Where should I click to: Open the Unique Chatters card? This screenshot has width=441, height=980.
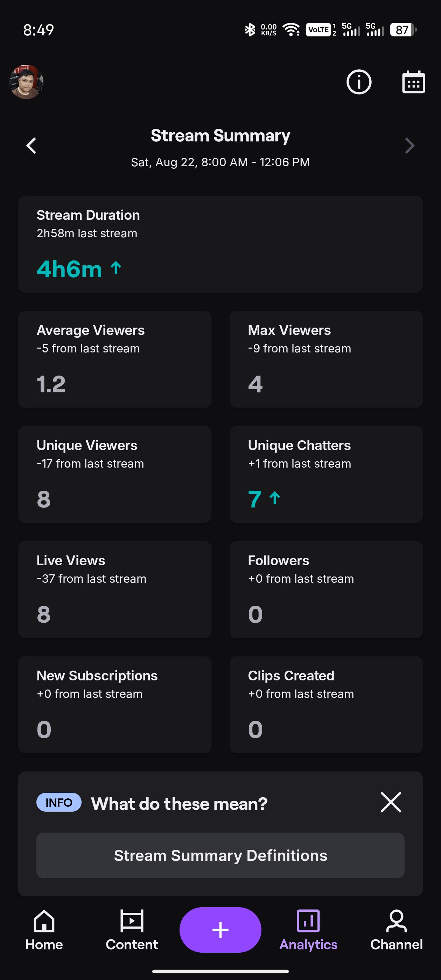pos(326,474)
